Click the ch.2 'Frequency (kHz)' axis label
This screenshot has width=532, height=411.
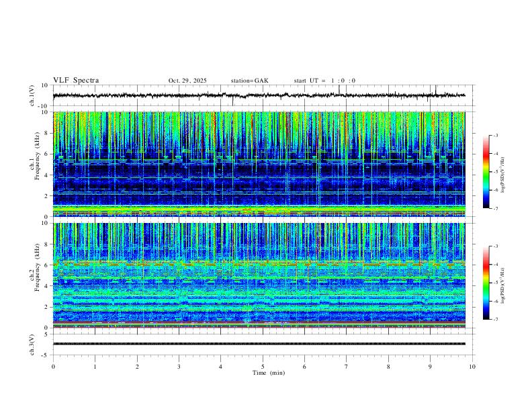point(37,267)
